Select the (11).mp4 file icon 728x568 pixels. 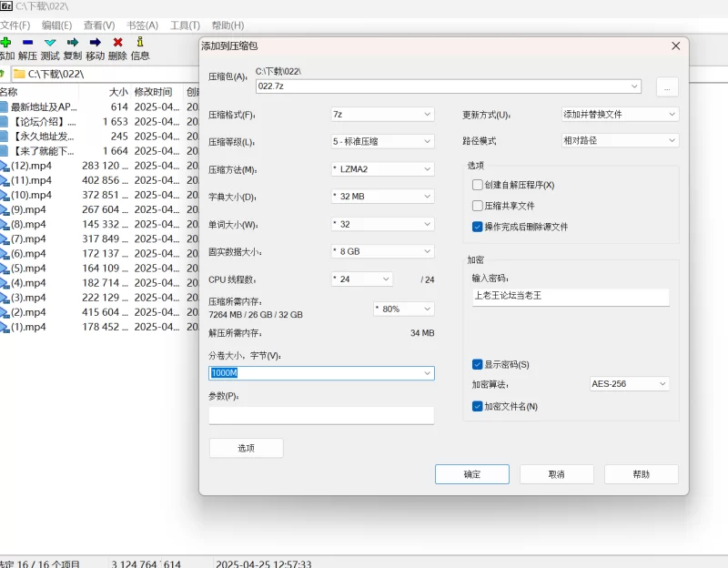tap(5, 180)
